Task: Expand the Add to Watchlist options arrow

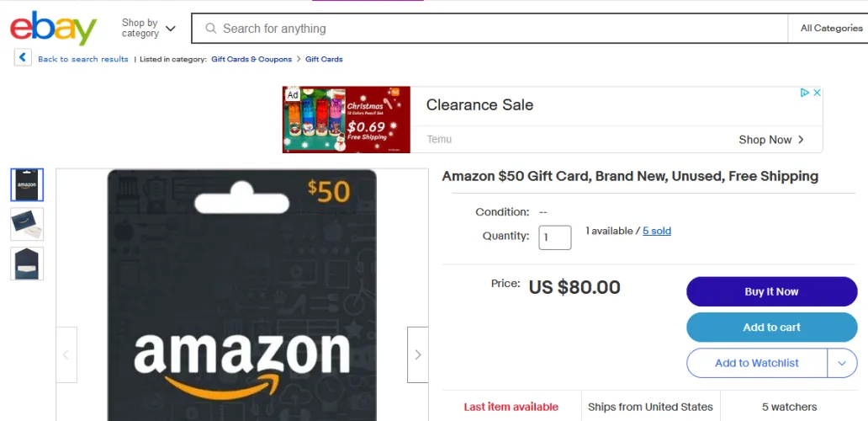Action: click(842, 363)
